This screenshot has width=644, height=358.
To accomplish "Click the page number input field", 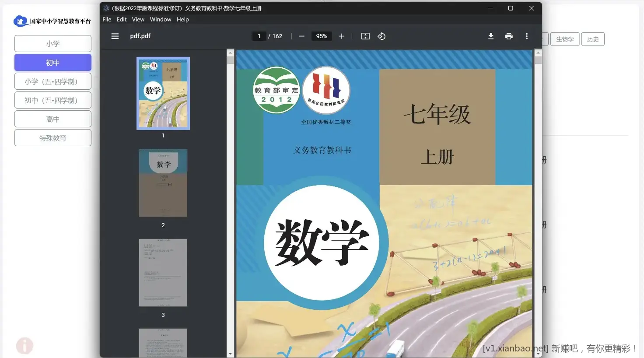I will [x=259, y=36].
